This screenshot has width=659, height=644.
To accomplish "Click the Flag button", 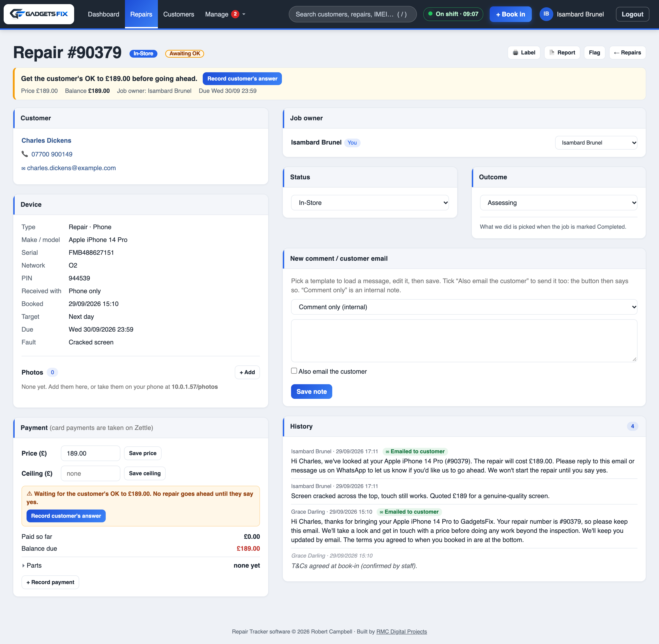I will click(x=594, y=52).
